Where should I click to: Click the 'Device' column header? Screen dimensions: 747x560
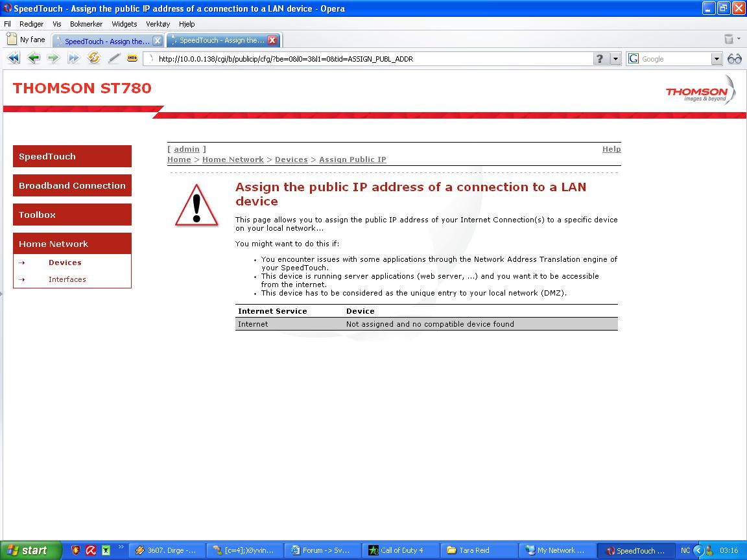click(360, 311)
